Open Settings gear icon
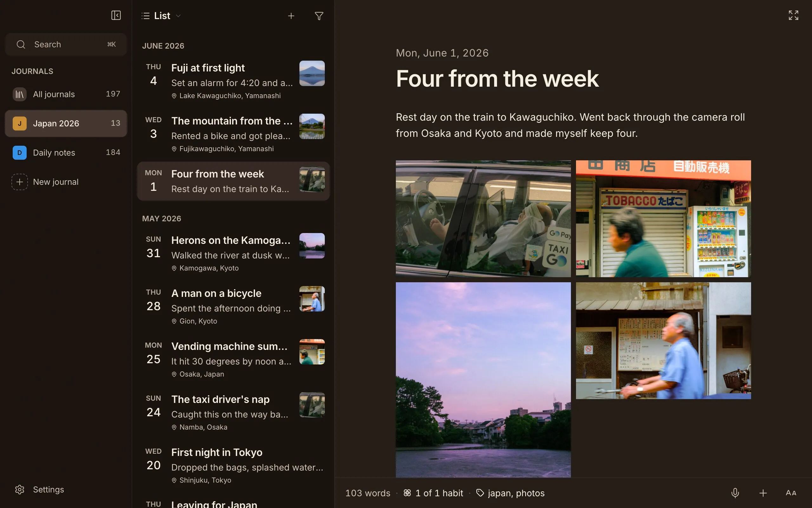The width and height of the screenshot is (812, 508). tap(20, 490)
